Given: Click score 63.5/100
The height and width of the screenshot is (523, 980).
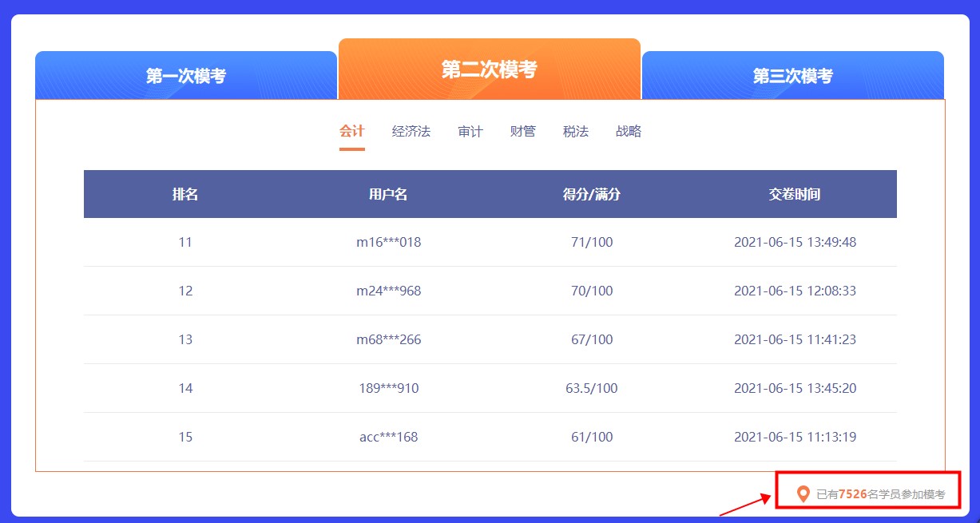Looking at the screenshot, I should point(592,388).
